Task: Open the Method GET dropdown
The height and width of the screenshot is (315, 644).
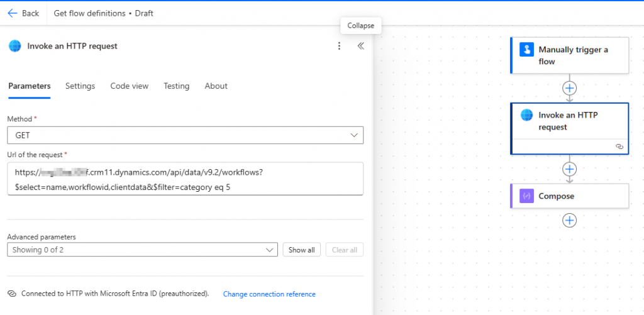Action: (185, 135)
